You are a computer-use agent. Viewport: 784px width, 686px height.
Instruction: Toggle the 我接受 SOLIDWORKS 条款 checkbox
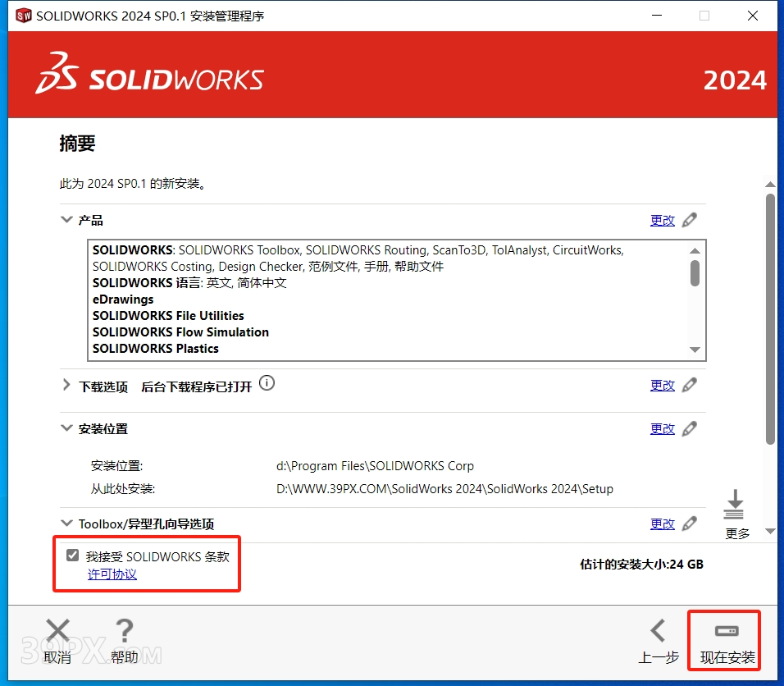click(73, 556)
